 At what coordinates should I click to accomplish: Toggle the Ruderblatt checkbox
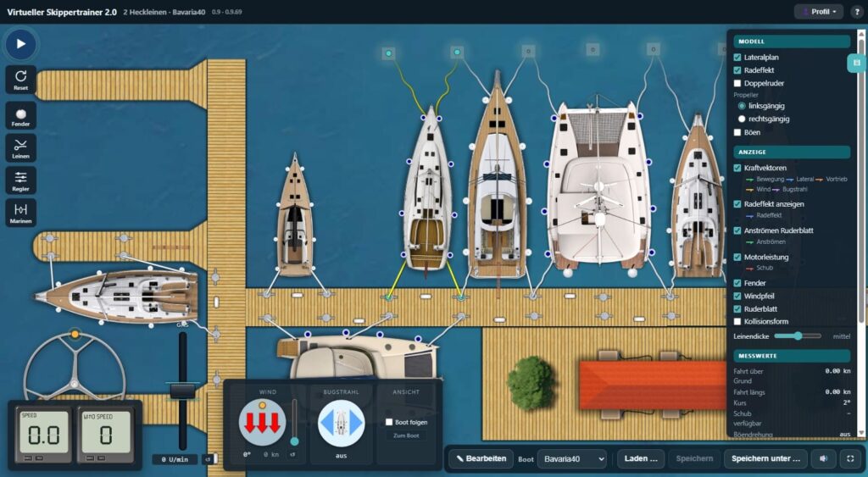click(737, 308)
